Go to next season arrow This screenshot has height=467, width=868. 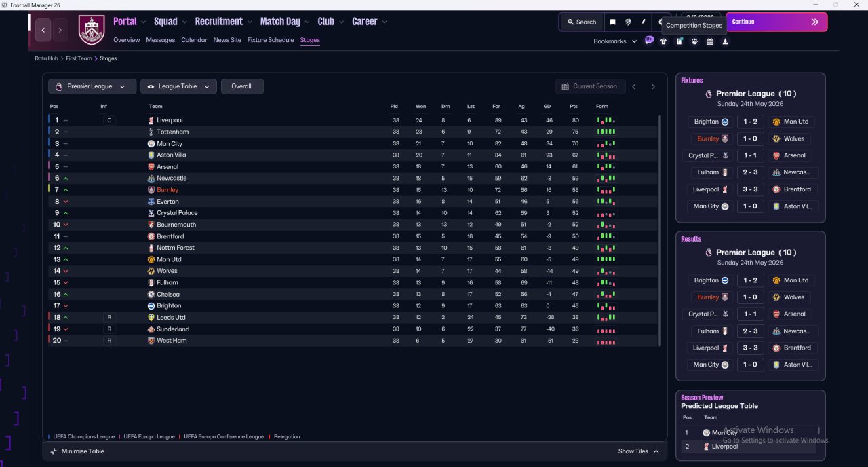pos(653,86)
